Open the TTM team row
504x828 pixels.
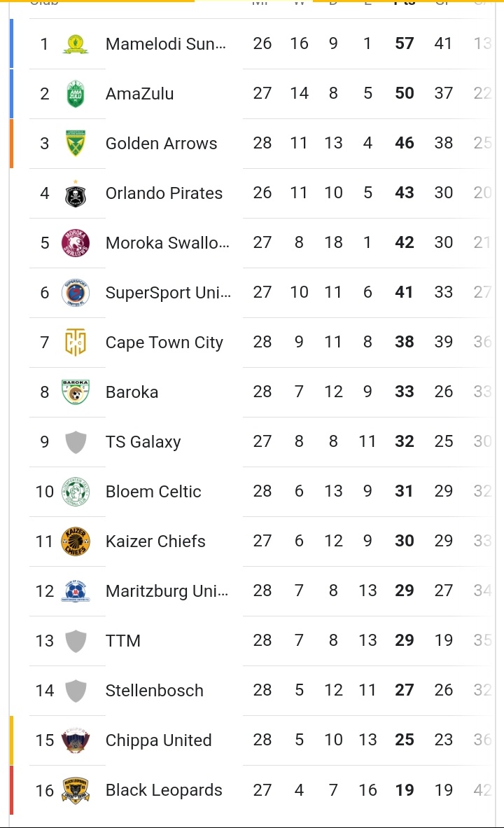click(x=123, y=641)
